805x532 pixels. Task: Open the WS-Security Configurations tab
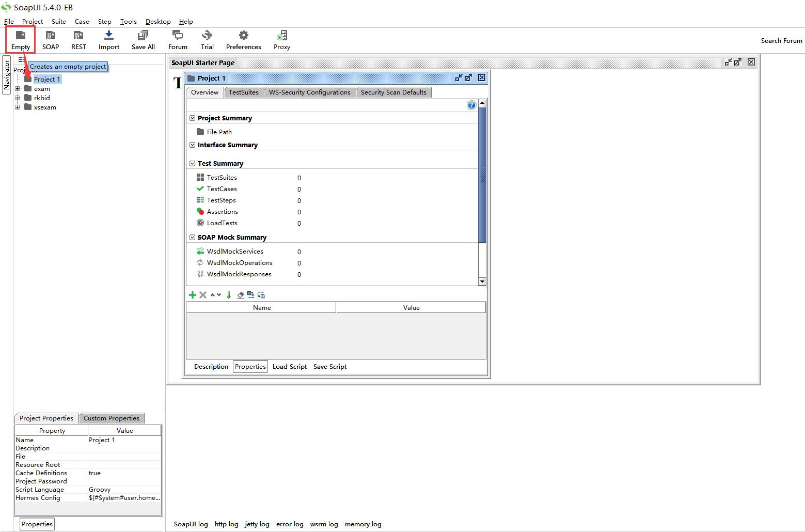tap(310, 92)
